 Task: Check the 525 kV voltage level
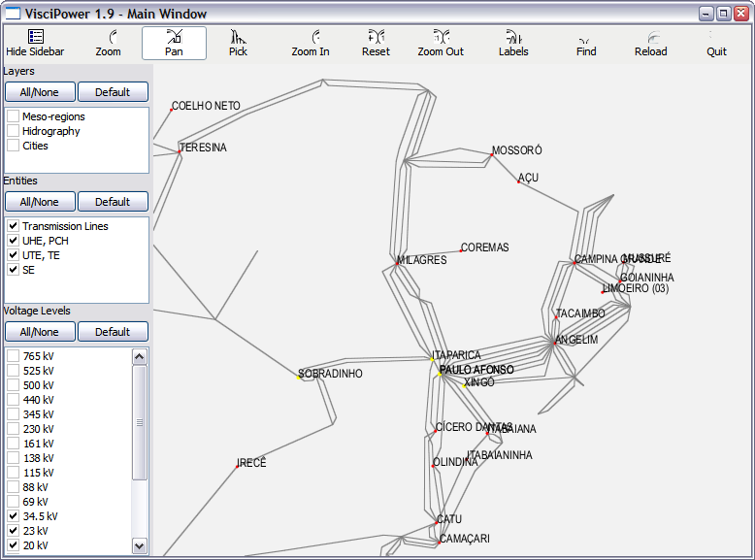pos(14,371)
